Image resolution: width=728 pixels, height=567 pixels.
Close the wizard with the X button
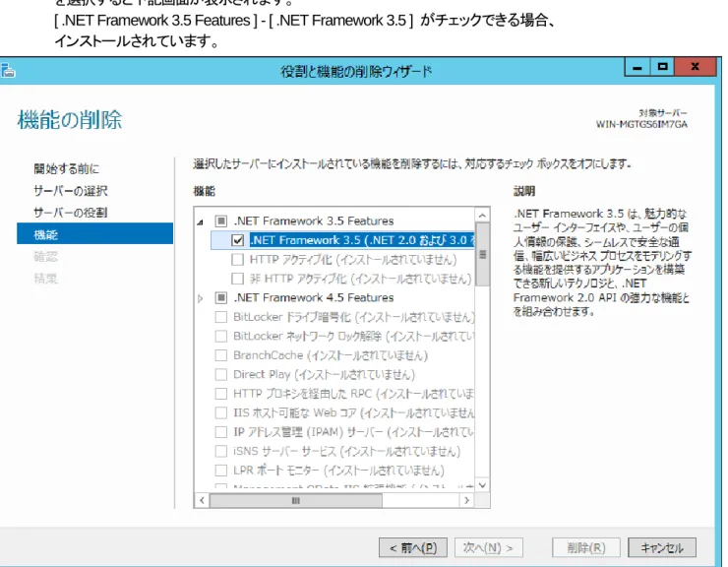(x=695, y=67)
